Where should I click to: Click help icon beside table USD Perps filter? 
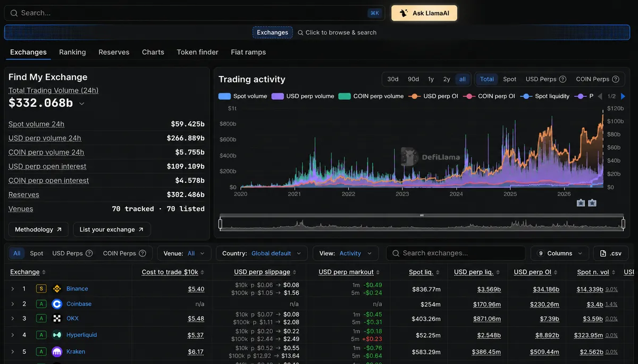(x=89, y=253)
